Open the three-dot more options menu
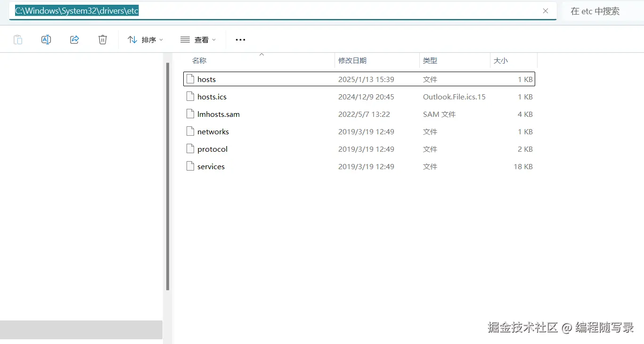Viewport: 644px width, 344px height. (x=240, y=40)
